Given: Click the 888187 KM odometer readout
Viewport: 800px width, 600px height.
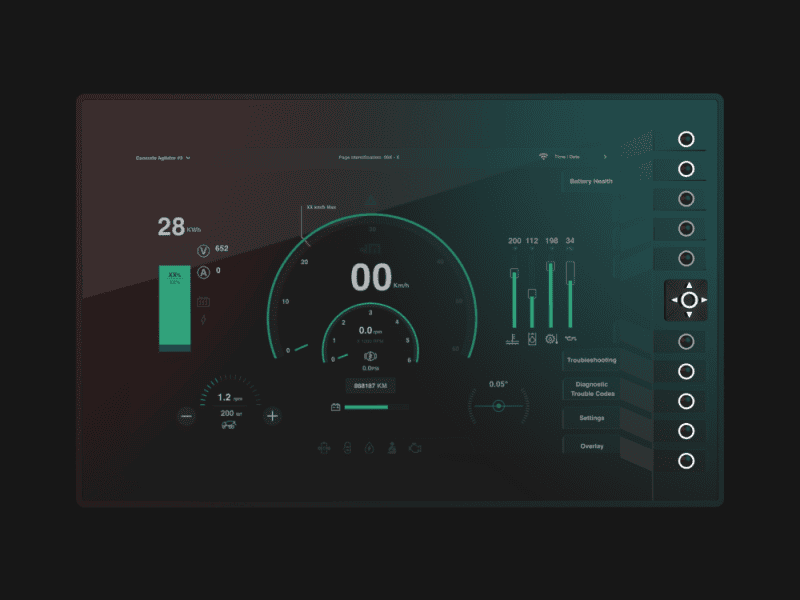Looking at the screenshot, I should click(370, 386).
